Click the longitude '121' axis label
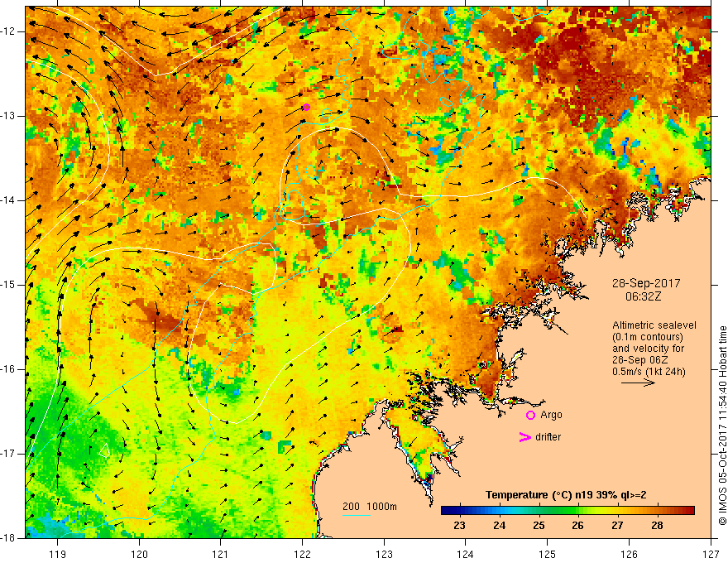Screen dimensions: 728x563 point(221,554)
